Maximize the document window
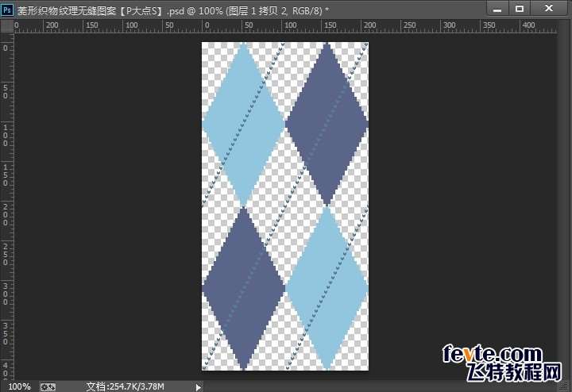Screen dimensions: 572x392 tap(520, 8)
